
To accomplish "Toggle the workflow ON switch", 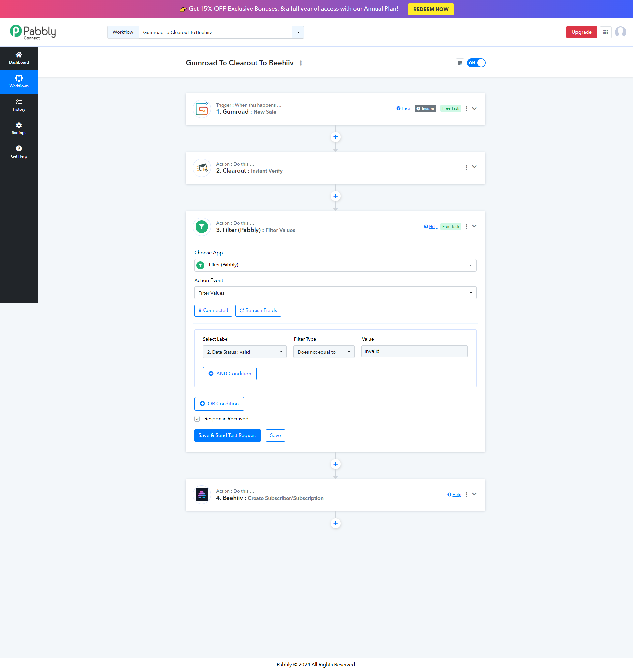I will [476, 63].
